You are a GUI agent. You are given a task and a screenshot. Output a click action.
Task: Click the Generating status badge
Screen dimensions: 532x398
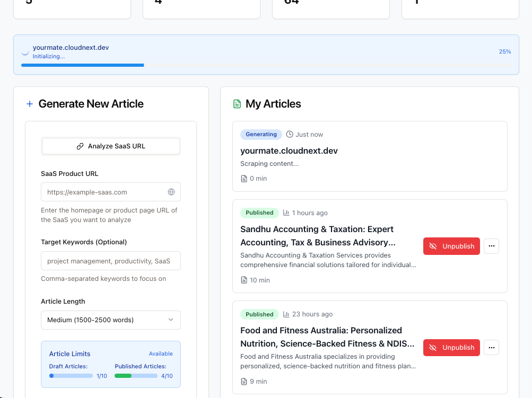tap(261, 134)
